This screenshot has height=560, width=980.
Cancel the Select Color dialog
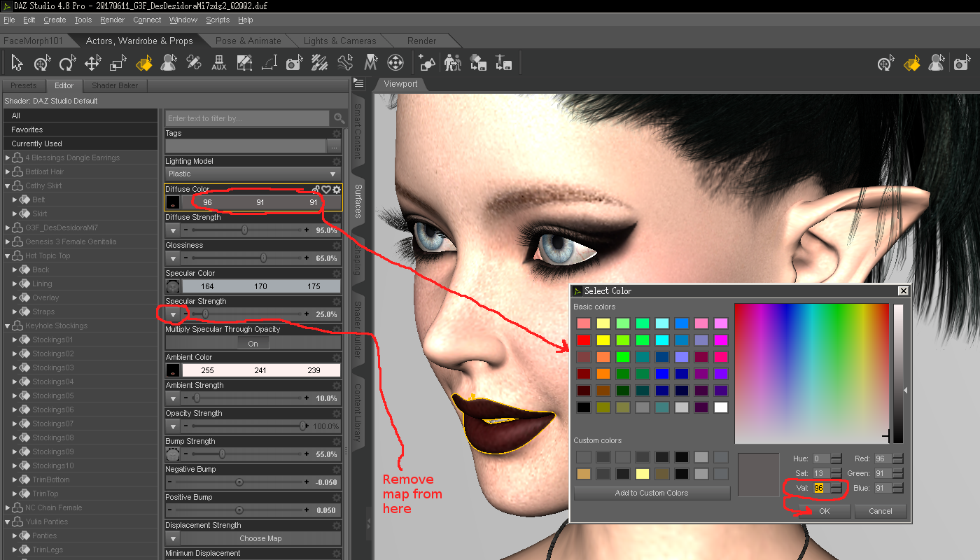point(881,511)
